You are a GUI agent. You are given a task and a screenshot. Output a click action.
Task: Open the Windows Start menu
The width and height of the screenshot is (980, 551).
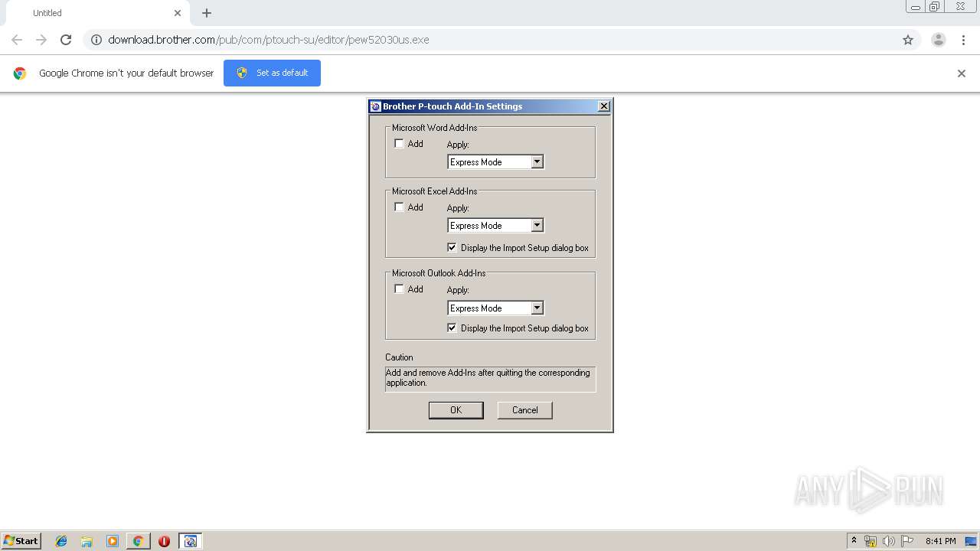[21, 540]
